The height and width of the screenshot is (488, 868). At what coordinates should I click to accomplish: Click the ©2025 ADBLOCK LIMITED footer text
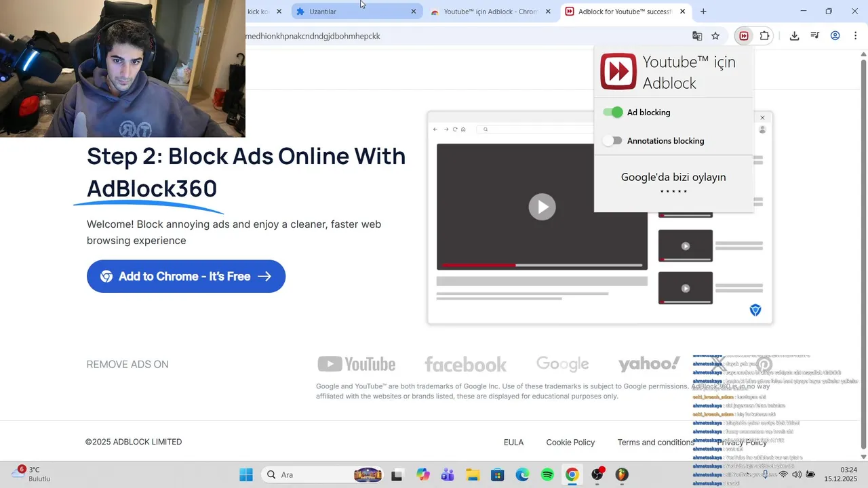(134, 442)
